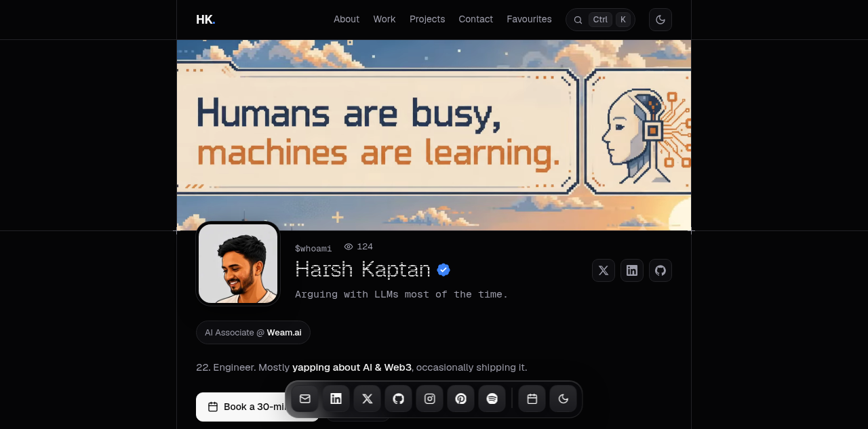868x429 pixels.
Task: Click Harsh Kaptan's profile avatar
Action: click(238, 264)
